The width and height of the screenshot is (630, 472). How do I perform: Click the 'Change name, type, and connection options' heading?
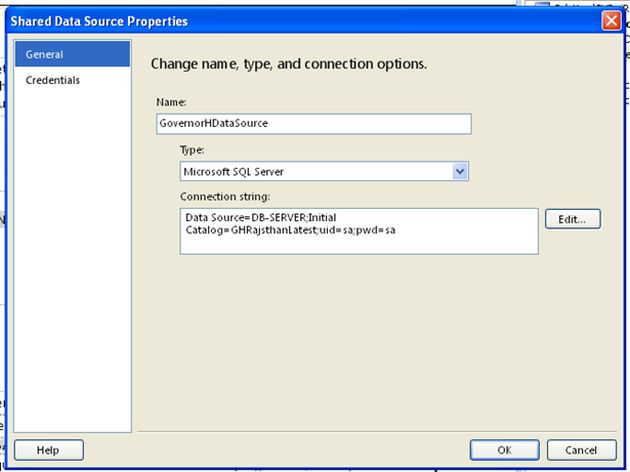click(x=289, y=64)
